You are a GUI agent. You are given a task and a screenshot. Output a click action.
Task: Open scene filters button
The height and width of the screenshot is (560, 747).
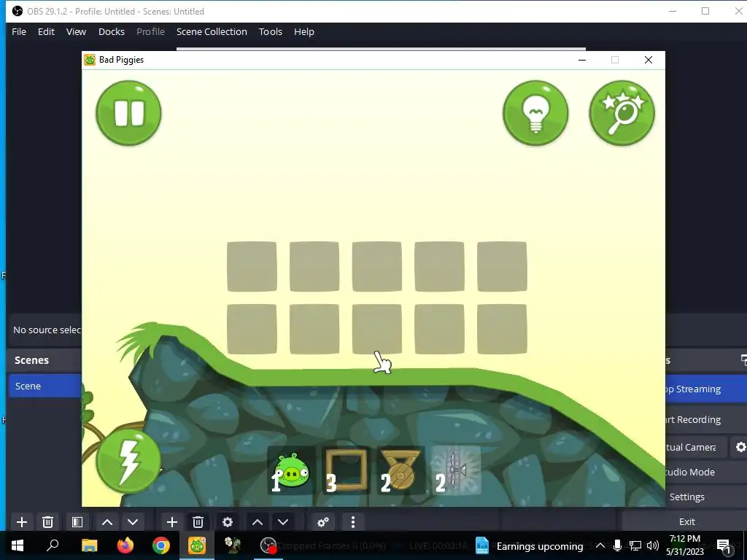pyautogui.click(x=77, y=522)
